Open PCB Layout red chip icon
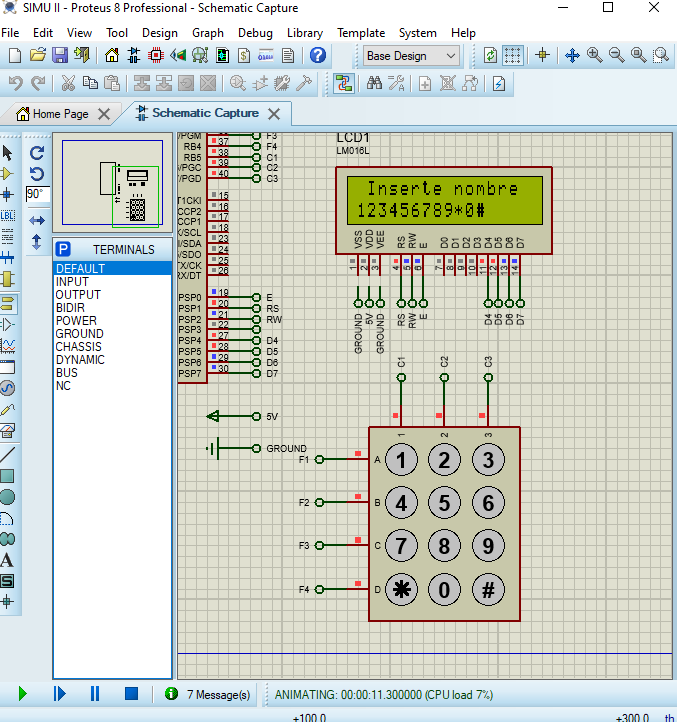Viewport: 677px width, 722px height. coord(156,56)
